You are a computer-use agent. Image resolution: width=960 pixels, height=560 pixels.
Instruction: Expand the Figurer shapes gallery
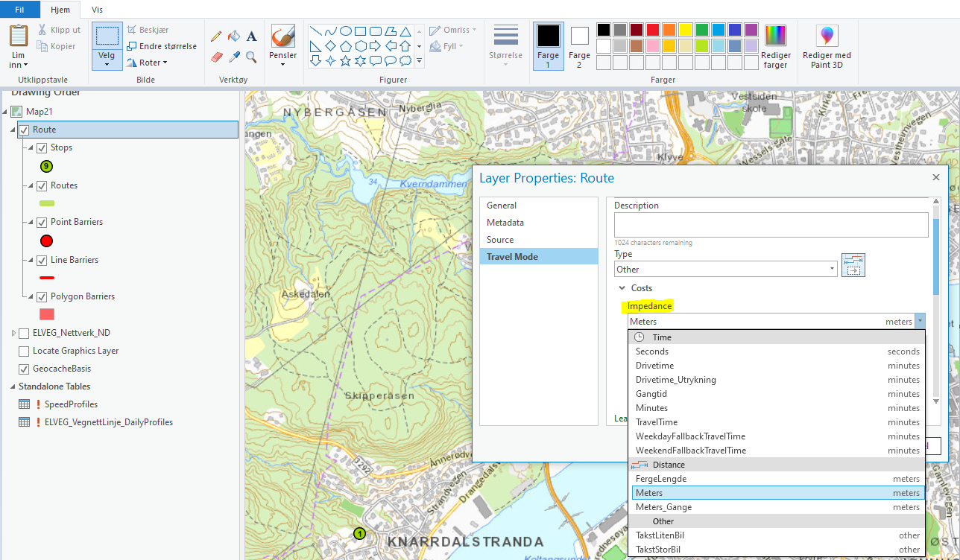coord(420,61)
